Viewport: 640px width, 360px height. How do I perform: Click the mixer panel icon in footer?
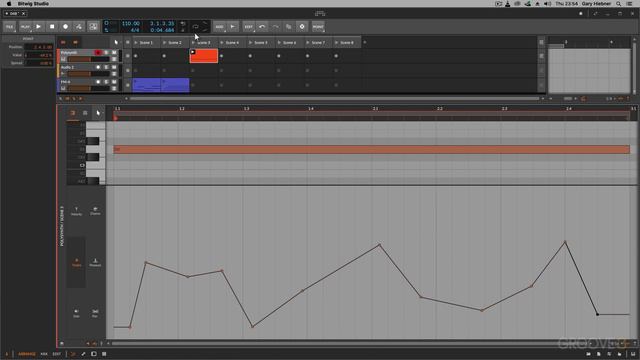[x=104, y=354]
